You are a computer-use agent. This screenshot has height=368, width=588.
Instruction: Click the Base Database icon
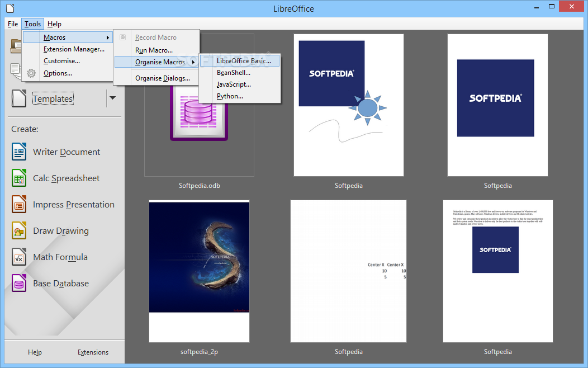pyautogui.click(x=19, y=283)
